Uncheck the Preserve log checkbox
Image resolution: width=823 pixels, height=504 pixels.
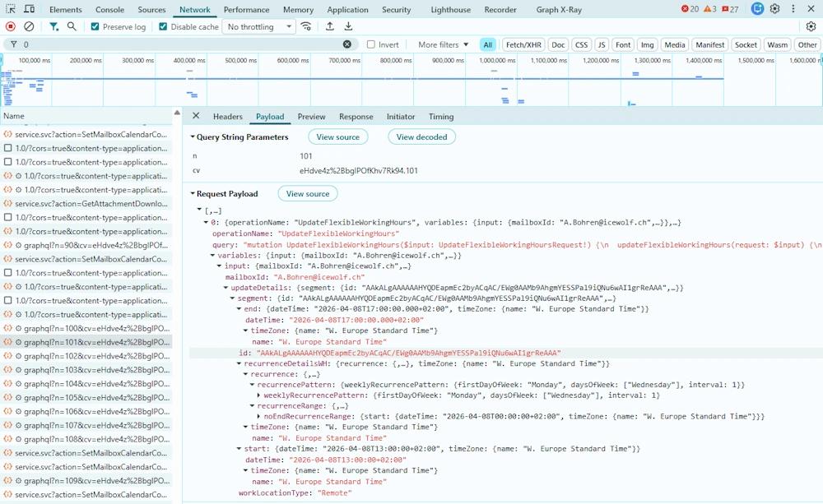(x=95, y=26)
